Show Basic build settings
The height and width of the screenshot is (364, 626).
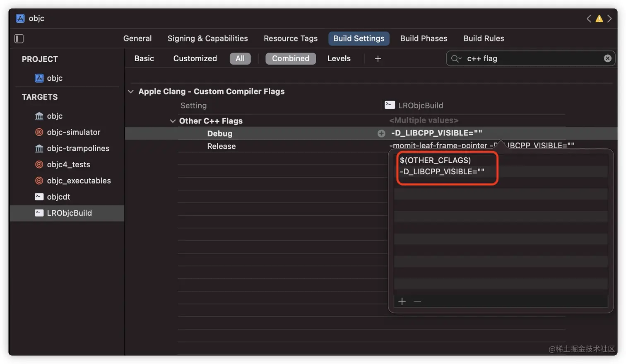click(144, 58)
